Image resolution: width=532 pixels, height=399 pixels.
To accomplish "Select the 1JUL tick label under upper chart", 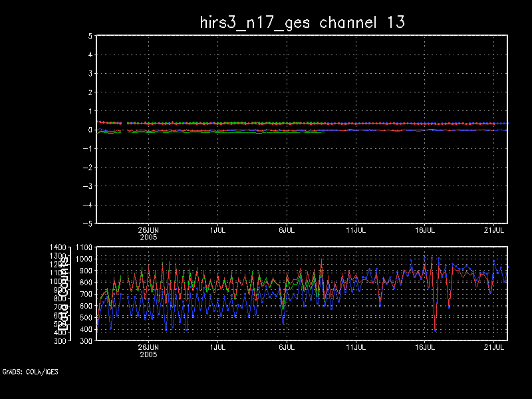I will pyautogui.click(x=217, y=229).
